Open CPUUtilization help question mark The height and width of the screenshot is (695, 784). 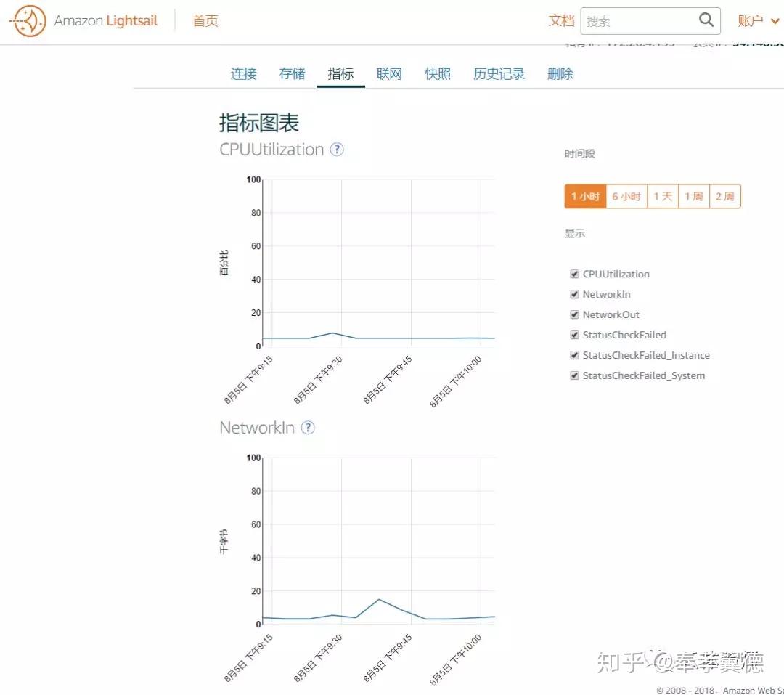[337, 149]
